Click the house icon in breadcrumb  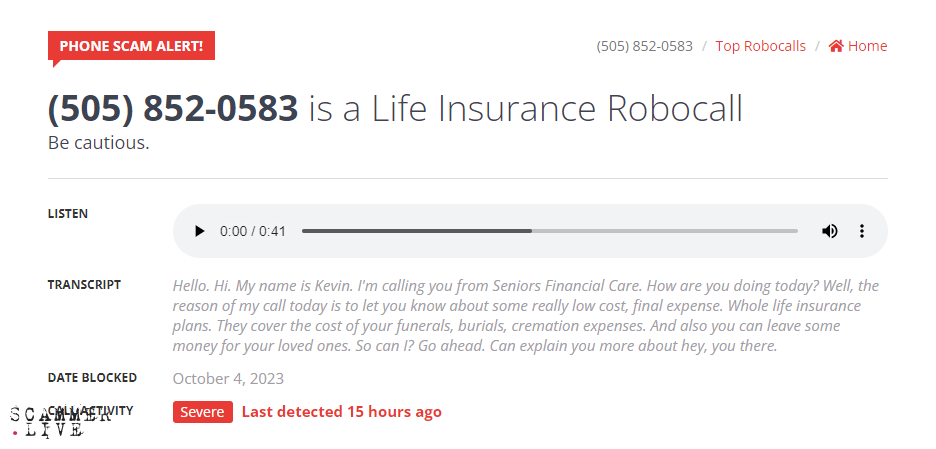(x=836, y=46)
